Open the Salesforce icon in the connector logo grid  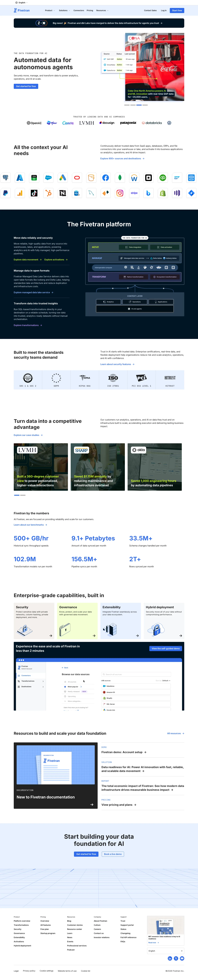(x=48, y=178)
